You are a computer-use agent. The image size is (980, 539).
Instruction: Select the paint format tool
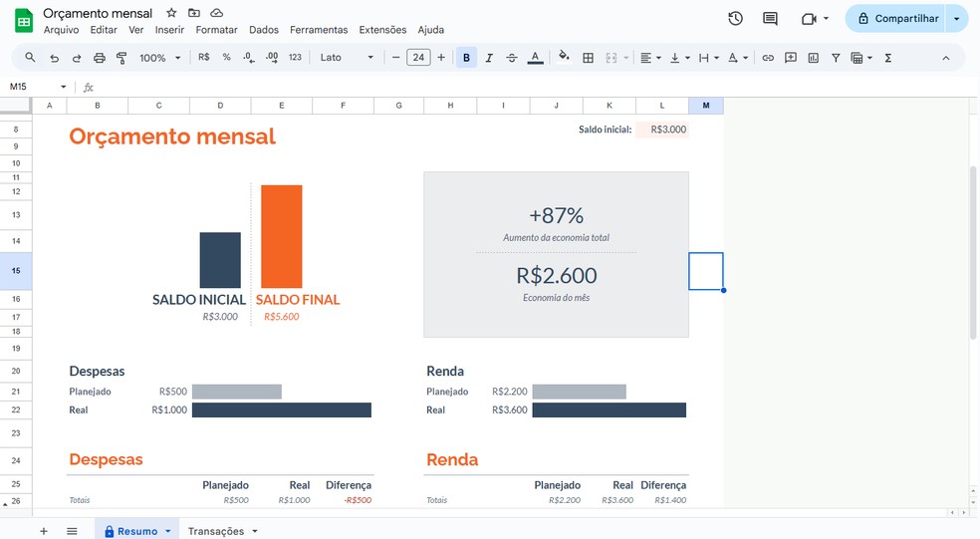(x=122, y=58)
